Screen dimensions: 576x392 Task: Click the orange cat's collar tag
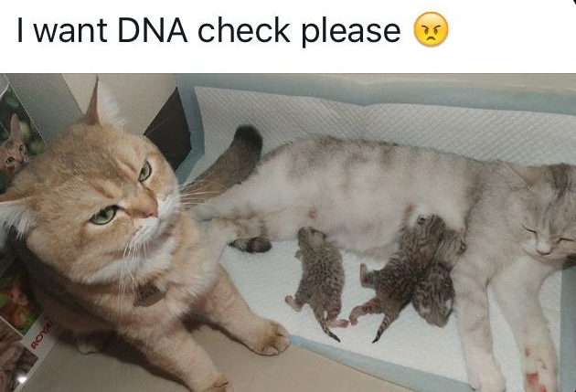pos(149,294)
